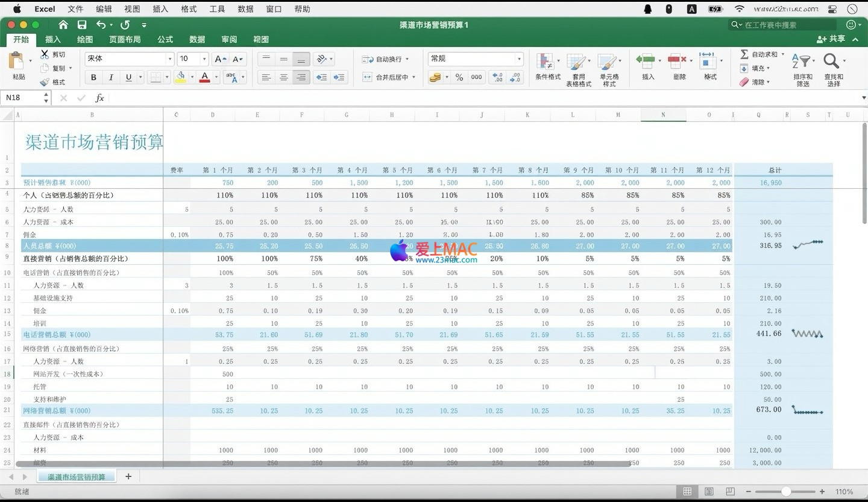Screen dimensions: 868x502
Task: Toggle Italic formatting
Action: click(x=111, y=77)
